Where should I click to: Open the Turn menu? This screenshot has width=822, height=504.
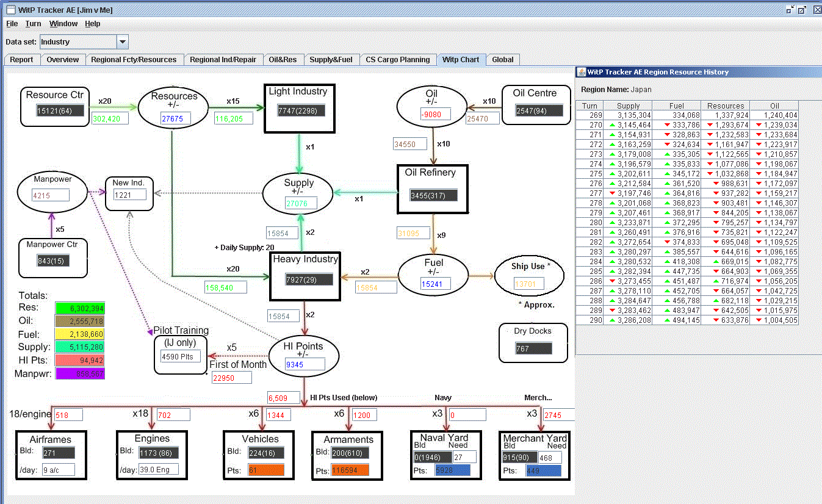[x=34, y=24]
